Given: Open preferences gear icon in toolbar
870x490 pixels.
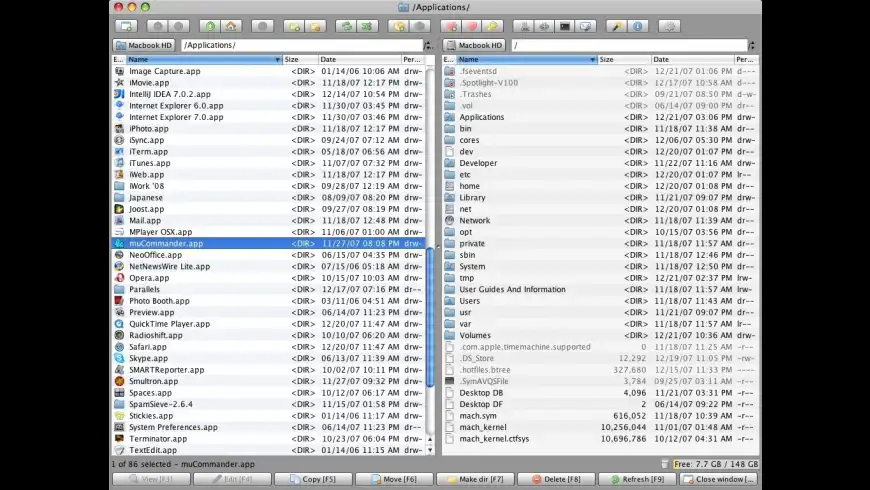Looking at the screenshot, I should [x=670, y=26].
